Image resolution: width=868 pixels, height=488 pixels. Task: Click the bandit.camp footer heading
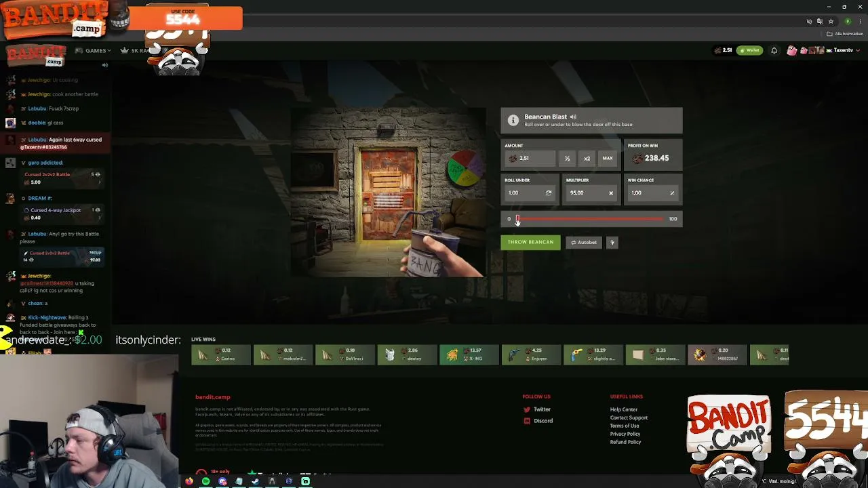pos(213,397)
